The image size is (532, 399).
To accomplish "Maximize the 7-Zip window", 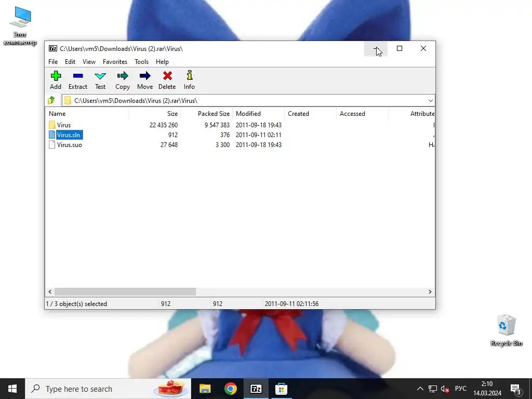I will [400, 48].
